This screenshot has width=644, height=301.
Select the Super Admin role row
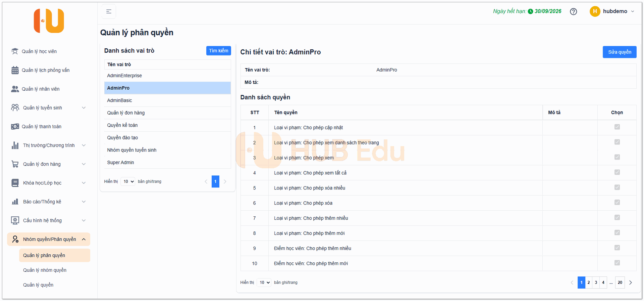pos(120,163)
